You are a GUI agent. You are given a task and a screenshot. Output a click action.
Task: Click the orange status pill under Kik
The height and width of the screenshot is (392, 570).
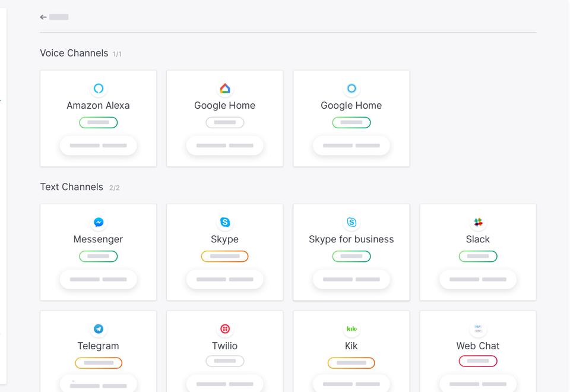[351, 363]
